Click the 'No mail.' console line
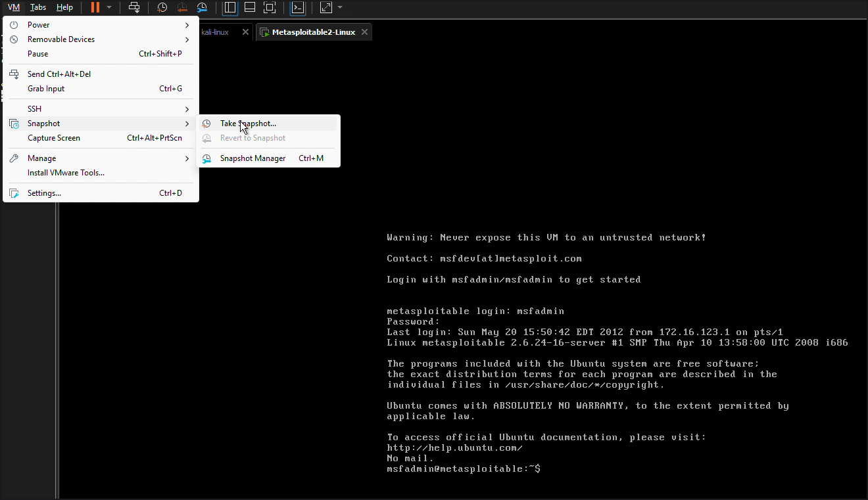 [x=410, y=459]
